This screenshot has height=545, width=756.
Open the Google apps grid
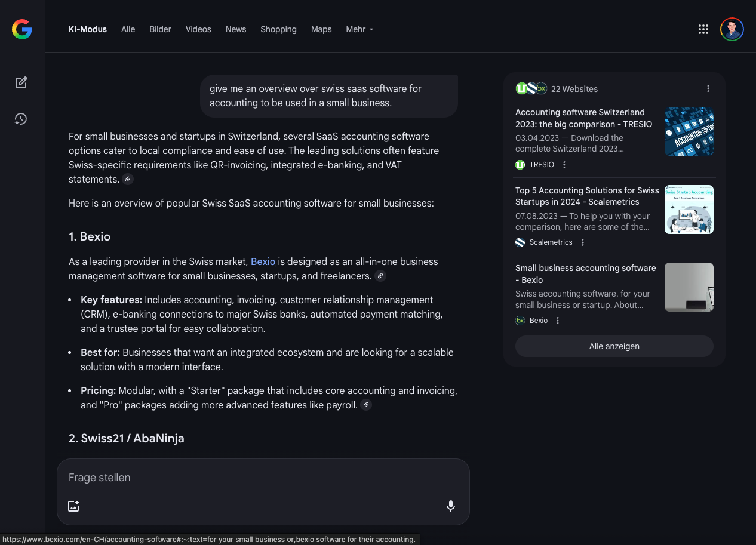(x=703, y=29)
